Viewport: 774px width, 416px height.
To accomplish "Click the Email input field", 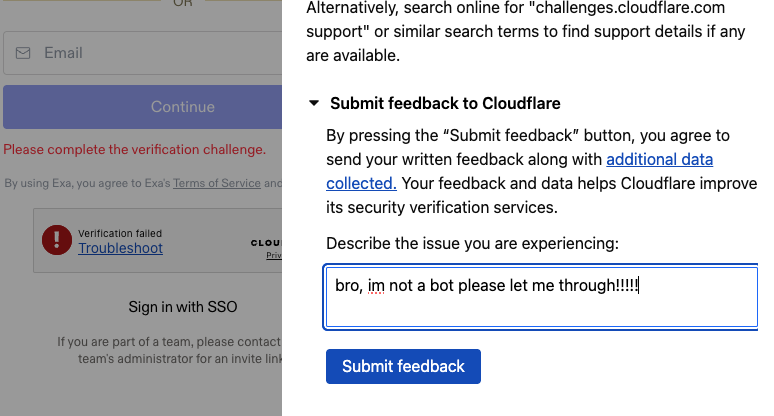I will [143, 53].
